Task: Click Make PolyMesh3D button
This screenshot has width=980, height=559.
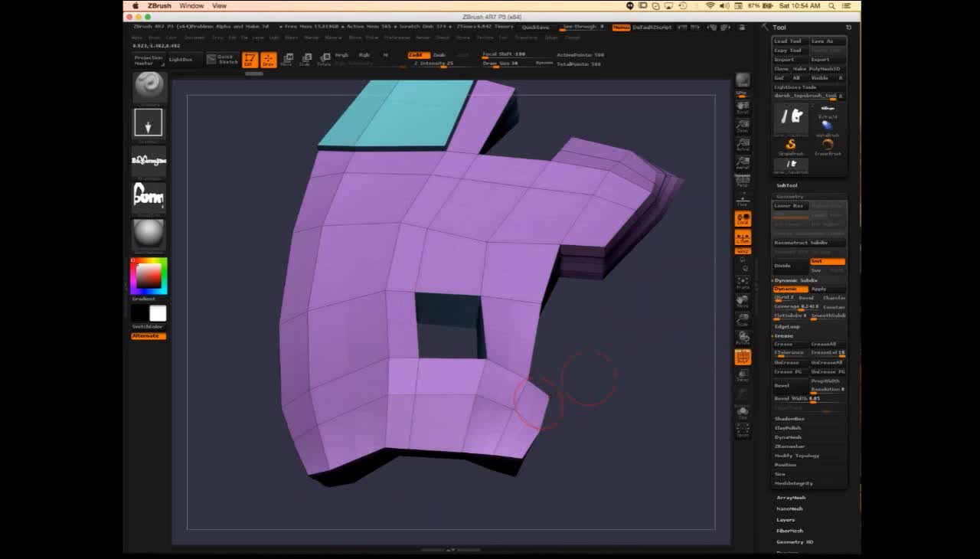Action: [x=819, y=69]
